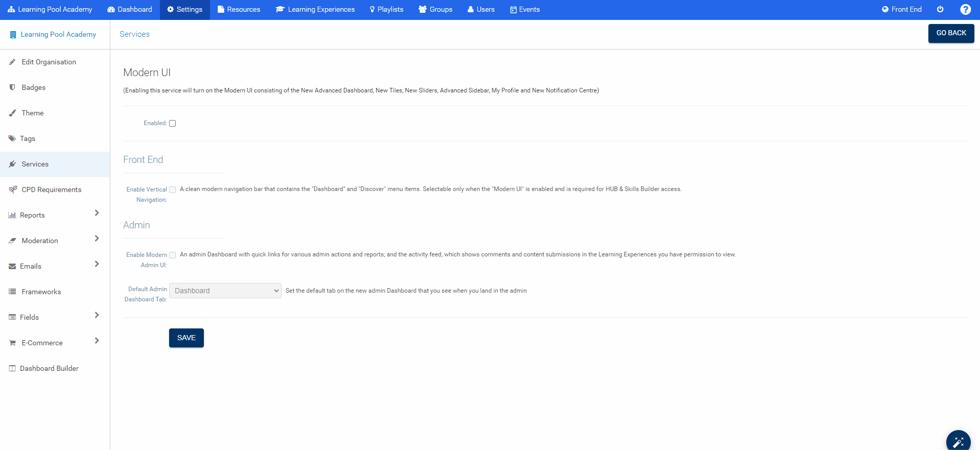Click the Frameworks list icon
This screenshot has height=450, width=980.
[x=12, y=292]
